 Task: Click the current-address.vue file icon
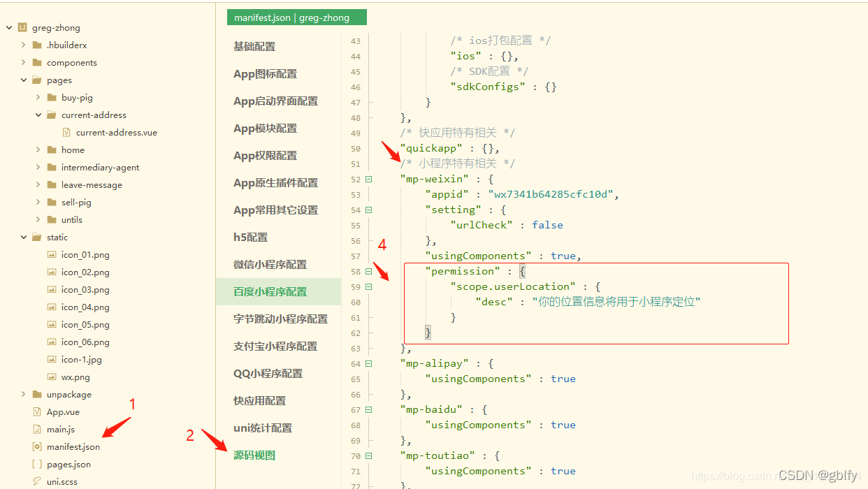[x=66, y=133]
